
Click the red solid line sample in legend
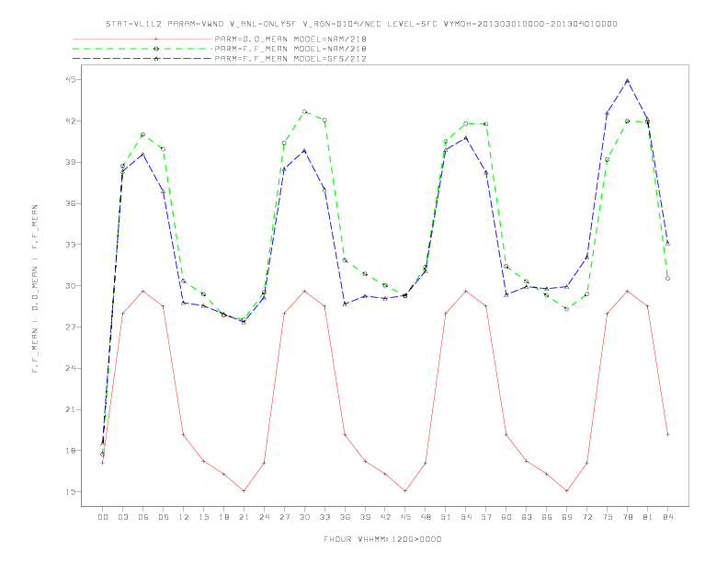(142, 39)
